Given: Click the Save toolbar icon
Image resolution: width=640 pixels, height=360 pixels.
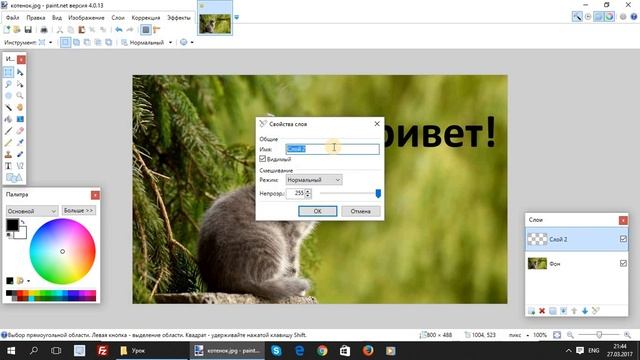Looking at the screenshot, I should (x=28, y=30).
